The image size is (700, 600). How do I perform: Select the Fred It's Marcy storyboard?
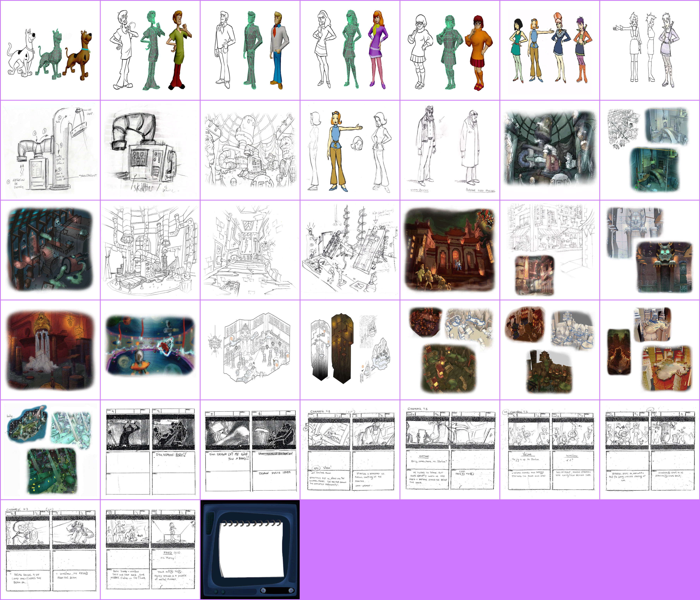150,550
